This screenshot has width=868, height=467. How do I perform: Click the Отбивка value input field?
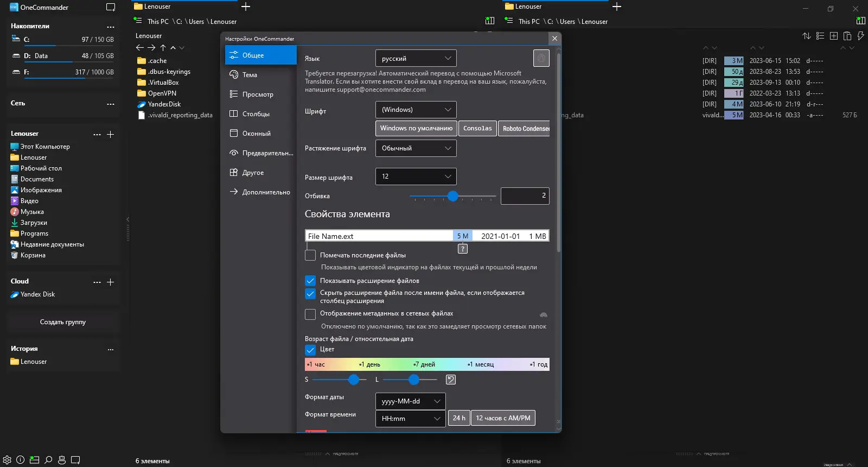pos(525,196)
